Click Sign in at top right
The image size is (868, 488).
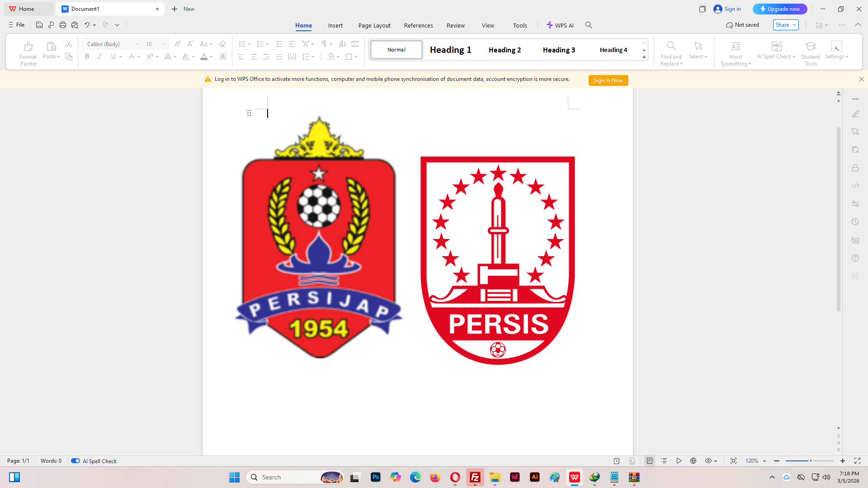click(x=727, y=9)
